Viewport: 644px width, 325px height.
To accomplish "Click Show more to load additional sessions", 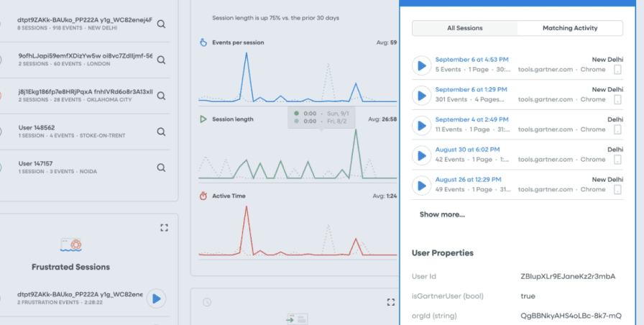I will [442, 214].
